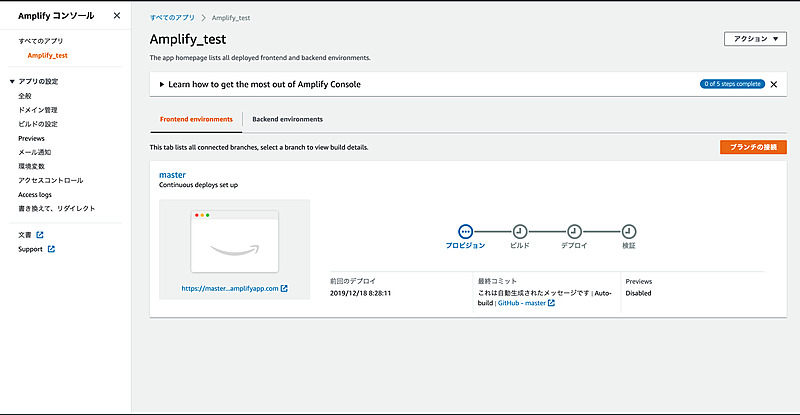The width and height of the screenshot is (800, 415).
Task: Click the Deploy step clock icon
Action: 574,231
